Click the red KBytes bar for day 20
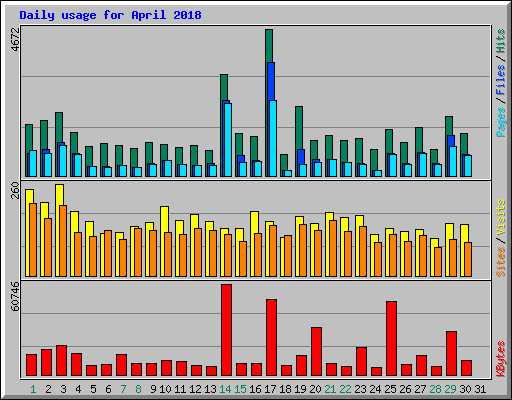The image size is (512, 400). tap(316, 351)
